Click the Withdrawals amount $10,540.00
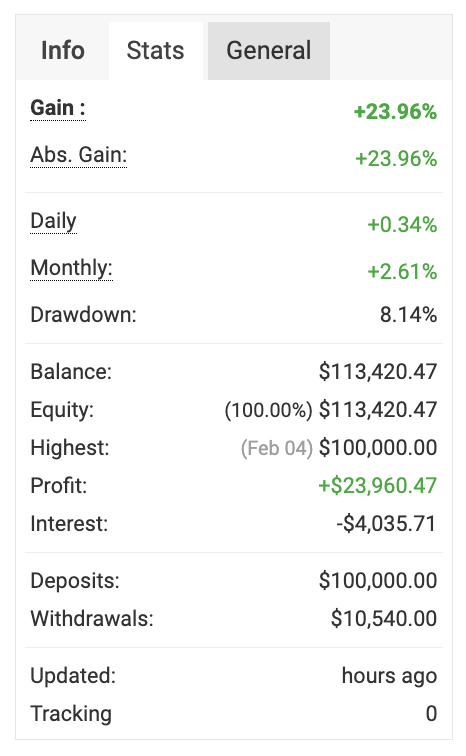 [384, 619]
